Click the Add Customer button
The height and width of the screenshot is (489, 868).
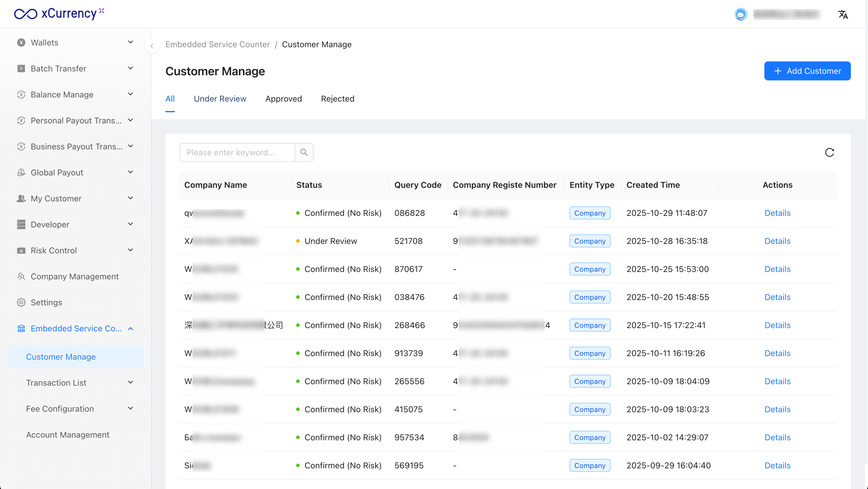[807, 71]
